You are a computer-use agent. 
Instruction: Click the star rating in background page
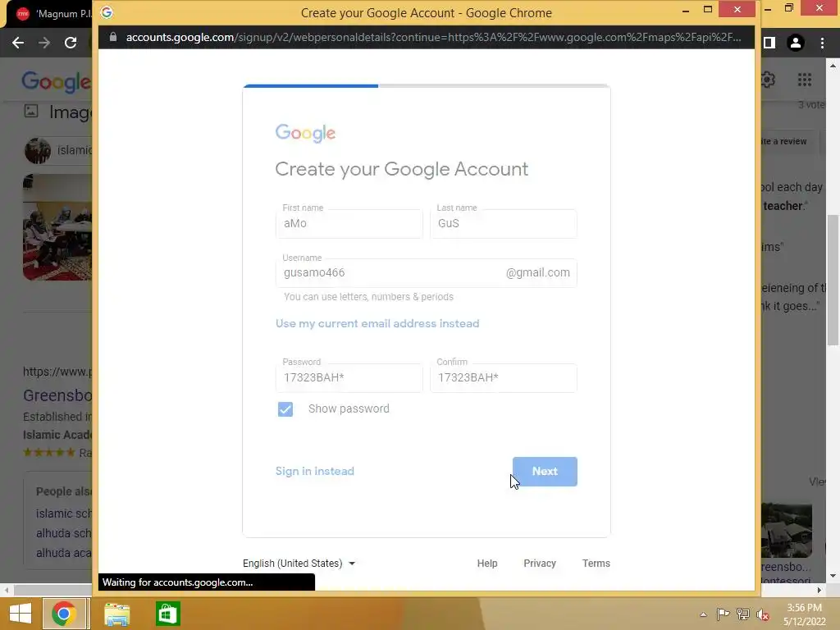[48, 453]
